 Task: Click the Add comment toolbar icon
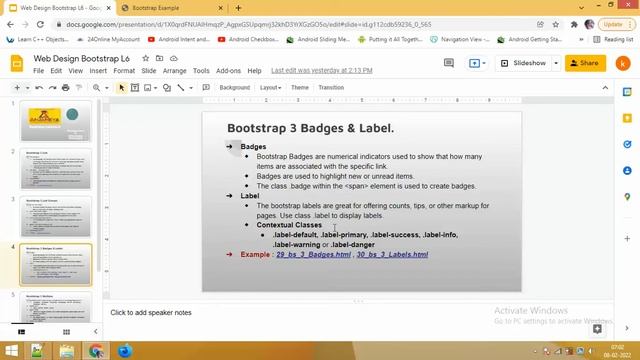[x=206, y=88]
